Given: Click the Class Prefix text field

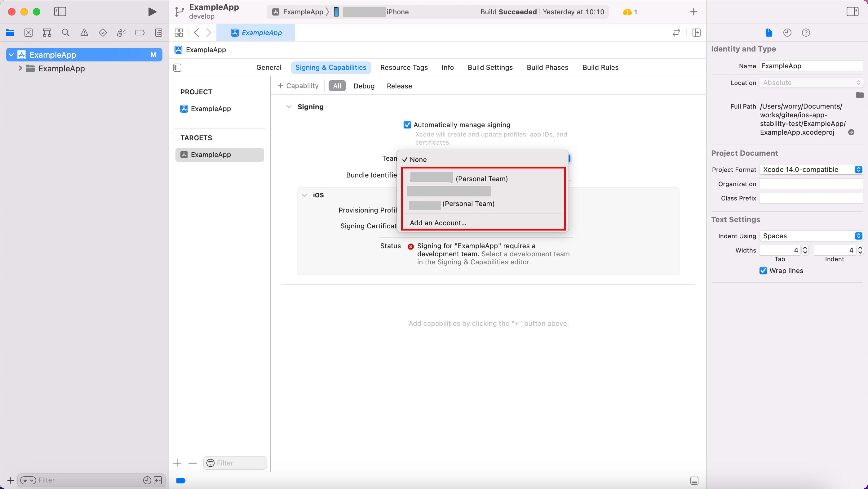Looking at the screenshot, I should 811,198.
